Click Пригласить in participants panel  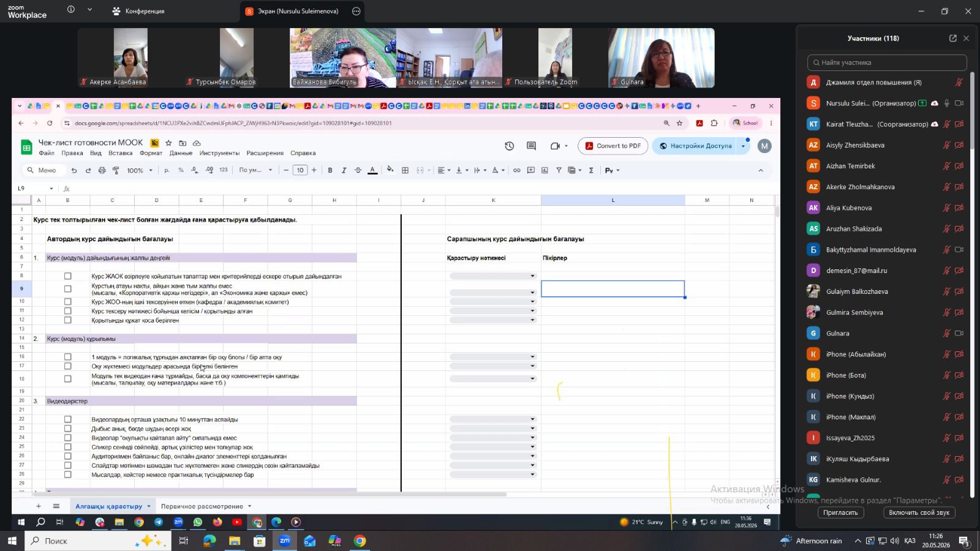click(x=840, y=512)
